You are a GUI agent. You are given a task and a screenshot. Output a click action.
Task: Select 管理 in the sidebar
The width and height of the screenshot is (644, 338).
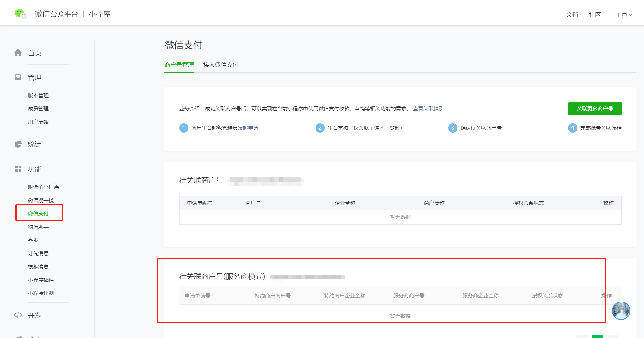coord(35,78)
